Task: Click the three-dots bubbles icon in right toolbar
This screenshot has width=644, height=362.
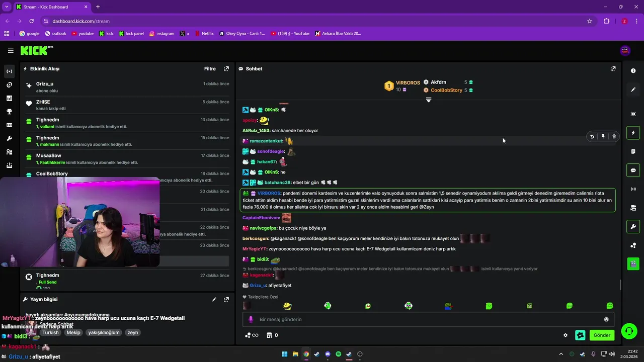Action: [633, 245]
